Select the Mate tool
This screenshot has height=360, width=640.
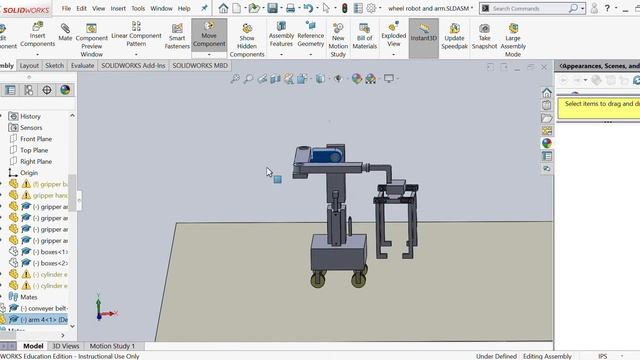[65, 33]
